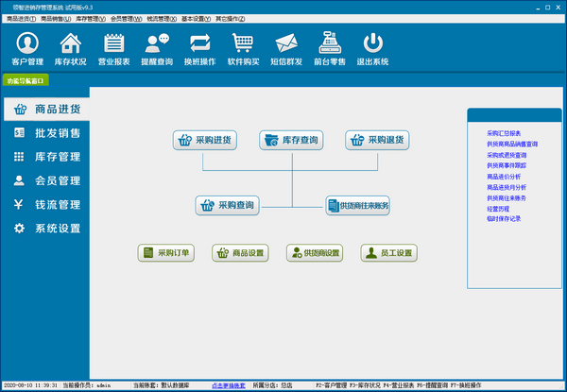Screen dimensions: 567x392
Task: Click the 库存状况 house icon
Action: [x=71, y=48]
